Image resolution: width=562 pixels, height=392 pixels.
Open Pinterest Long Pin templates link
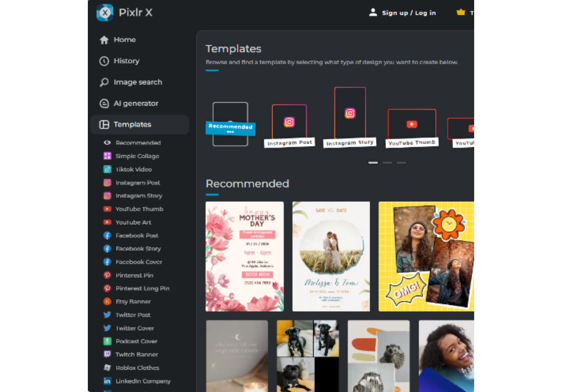click(142, 288)
